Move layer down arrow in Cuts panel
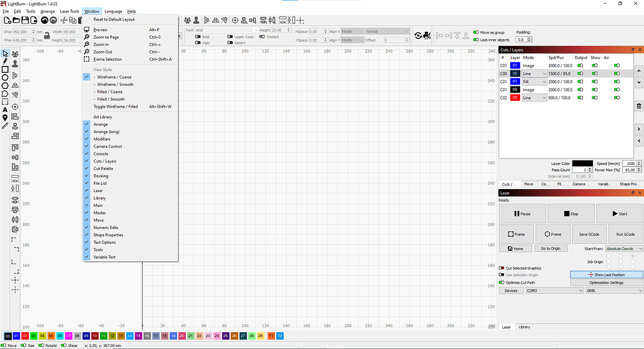The image size is (644, 349). coord(638,82)
